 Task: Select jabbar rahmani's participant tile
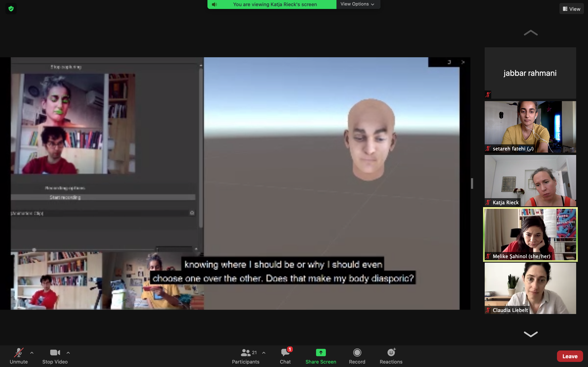[530, 73]
